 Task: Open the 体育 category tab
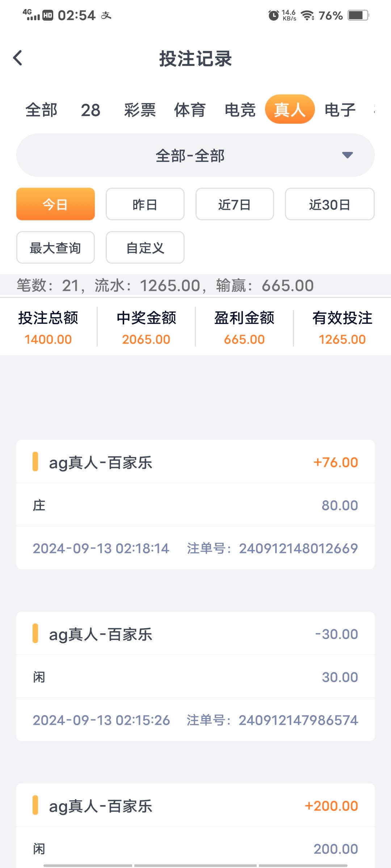click(190, 110)
